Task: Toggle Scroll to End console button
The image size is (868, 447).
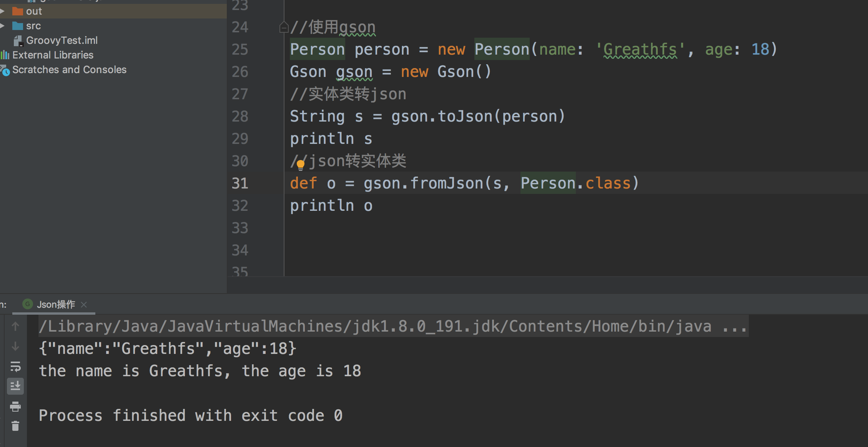Action: (x=15, y=386)
